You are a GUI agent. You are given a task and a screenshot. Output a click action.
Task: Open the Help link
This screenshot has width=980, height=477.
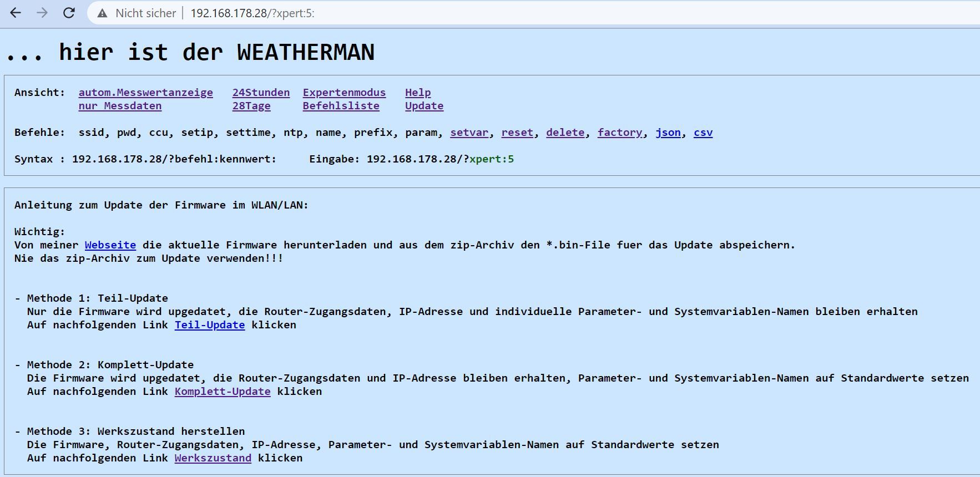point(418,93)
